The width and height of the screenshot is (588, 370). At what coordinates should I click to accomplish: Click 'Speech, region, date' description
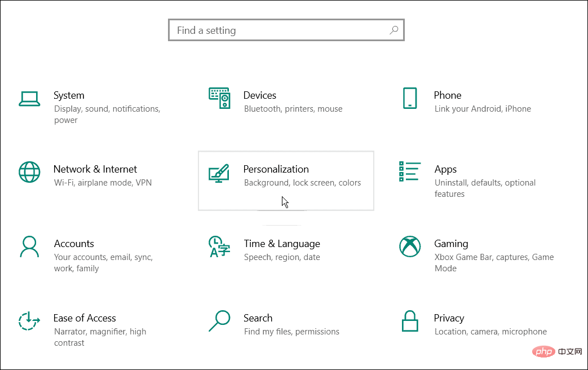pyautogui.click(x=282, y=257)
